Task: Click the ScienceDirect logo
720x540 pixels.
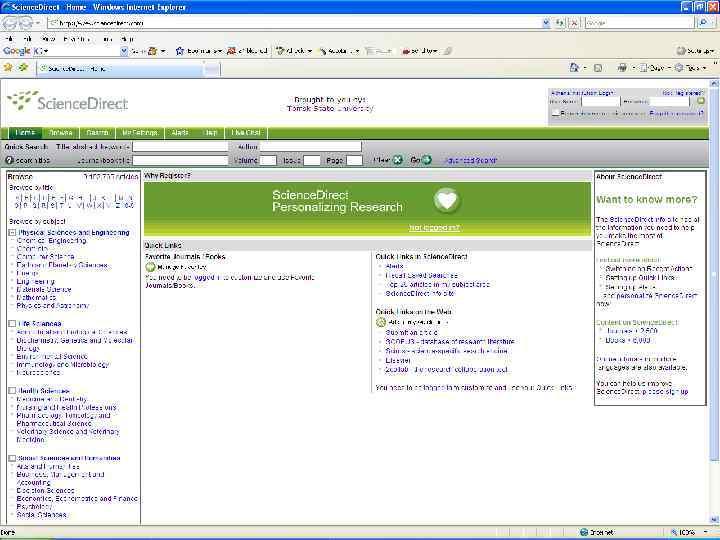Action: [67, 101]
